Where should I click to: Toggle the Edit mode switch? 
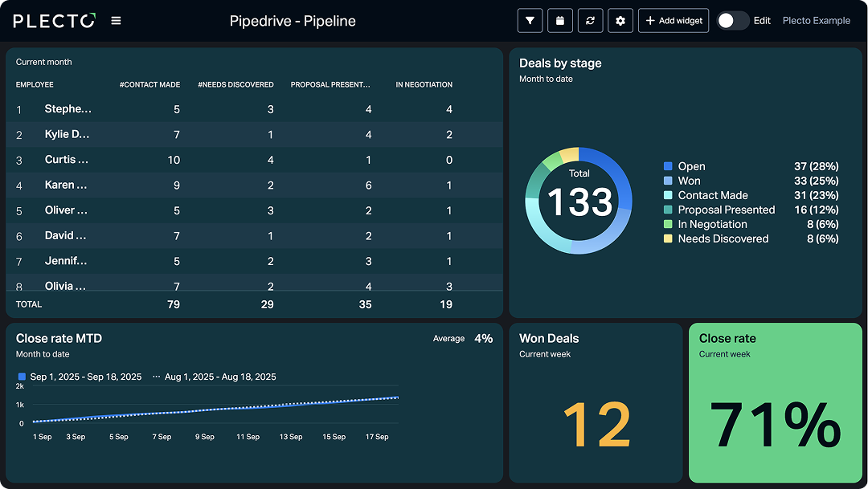732,21
